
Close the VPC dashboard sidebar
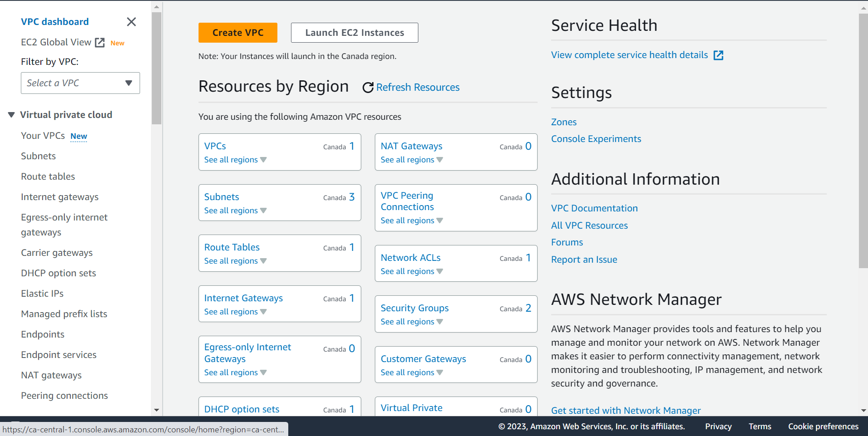pyautogui.click(x=131, y=22)
